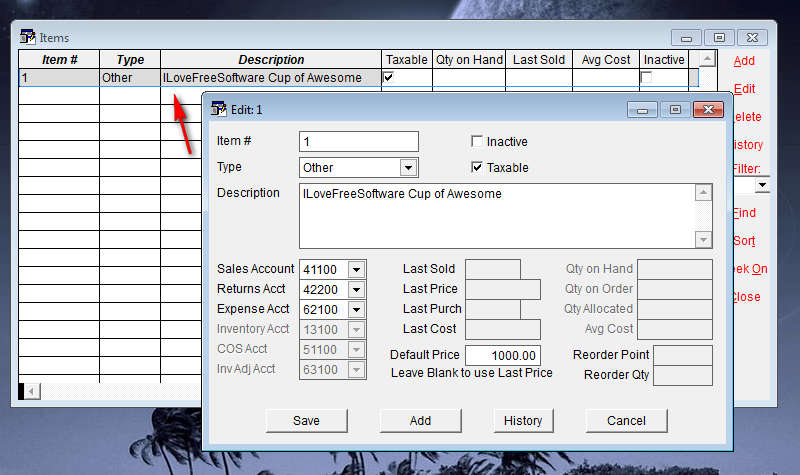Toggle Inactive checkbox in Items table row 1
Viewport: 800px width, 475px height.
click(x=646, y=77)
